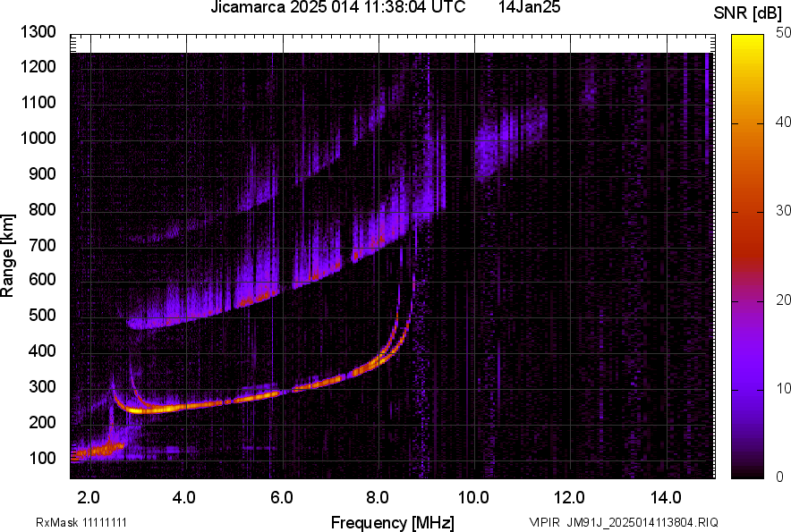Click frequency tick label '4.0'
Image resolution: width=791 pixels, height=532 pixels.
pyautogui.click(x=184, y=498)
